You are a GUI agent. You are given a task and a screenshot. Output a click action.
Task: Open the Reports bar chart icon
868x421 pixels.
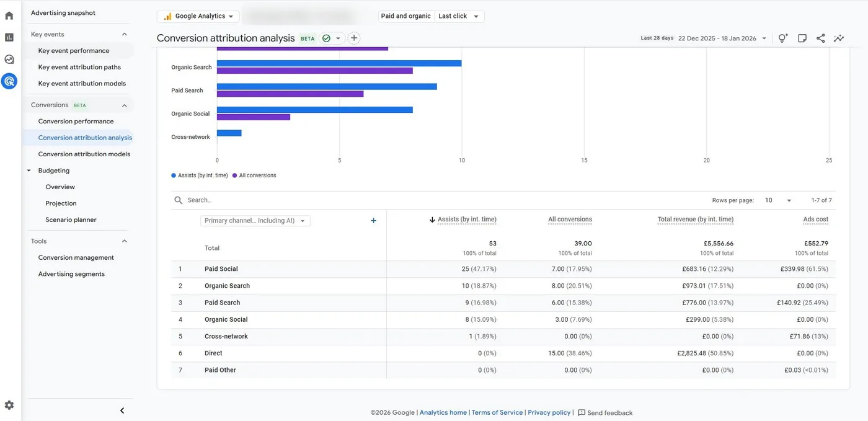click(x=9, y=37)
